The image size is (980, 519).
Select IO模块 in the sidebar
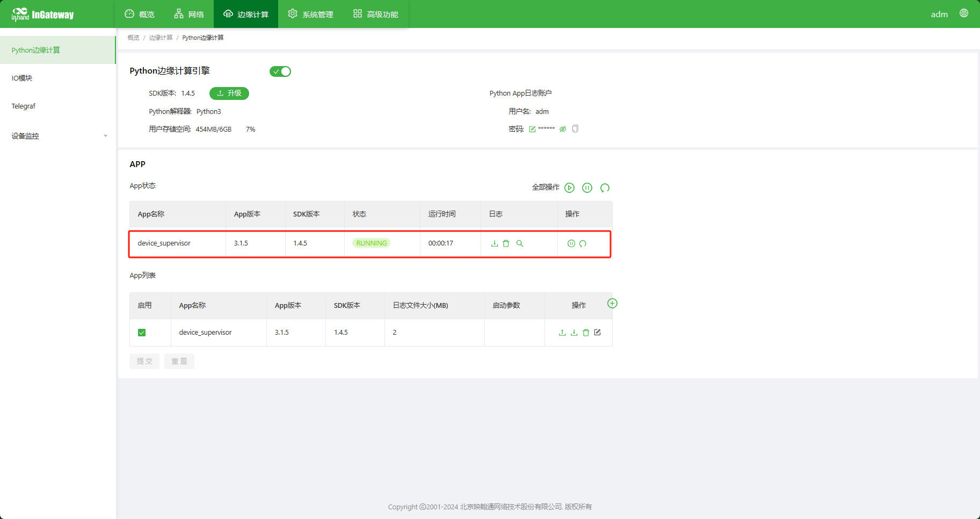(x=57, y=78)
